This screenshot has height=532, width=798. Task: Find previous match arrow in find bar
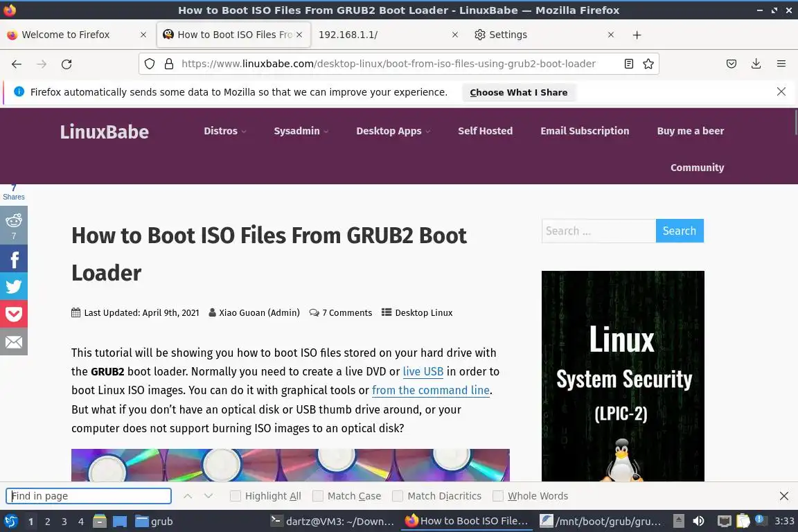coord(188,496)
